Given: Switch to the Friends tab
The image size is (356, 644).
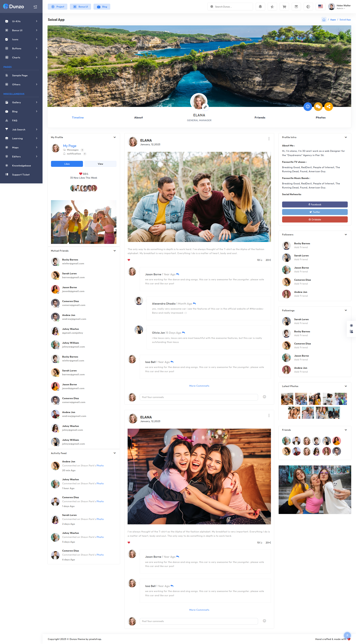Looking at the screenshot, I should (x=260, y=118).
